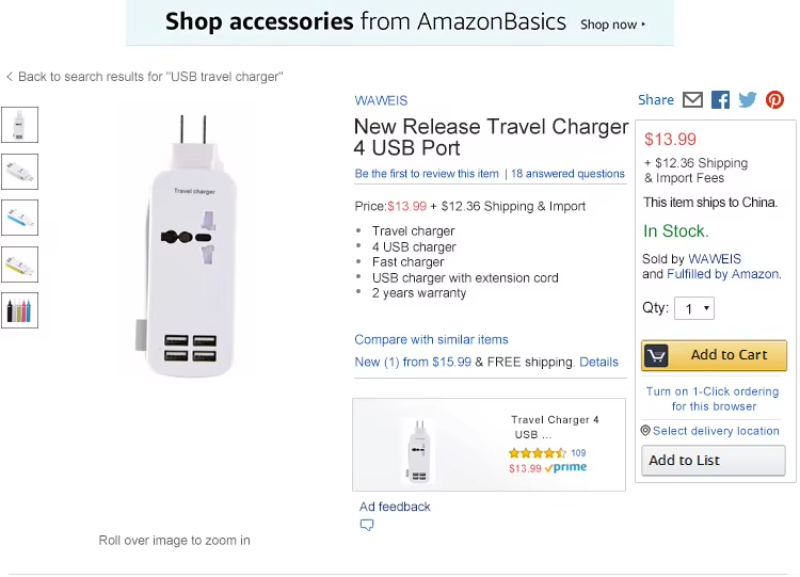
Task: Share the product via email icon
Action: [x=692, y=100]
